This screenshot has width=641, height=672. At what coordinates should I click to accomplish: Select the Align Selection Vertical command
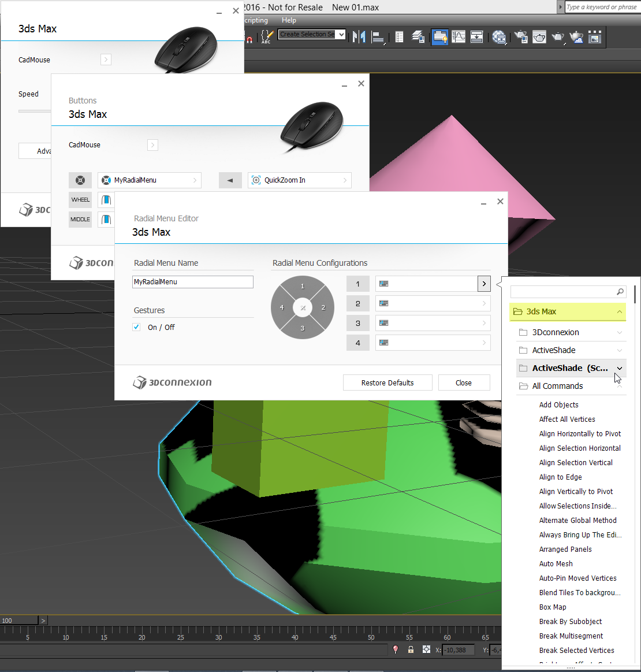click(576, 462)
